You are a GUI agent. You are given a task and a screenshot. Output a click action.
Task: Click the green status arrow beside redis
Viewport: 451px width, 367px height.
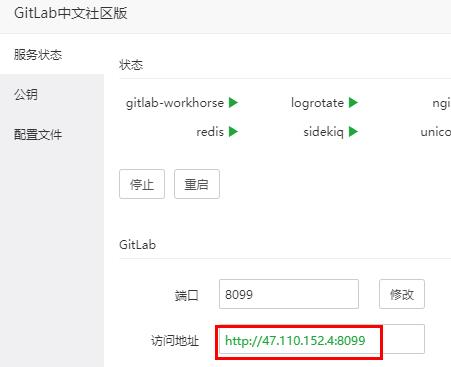(x=233, y=132)
